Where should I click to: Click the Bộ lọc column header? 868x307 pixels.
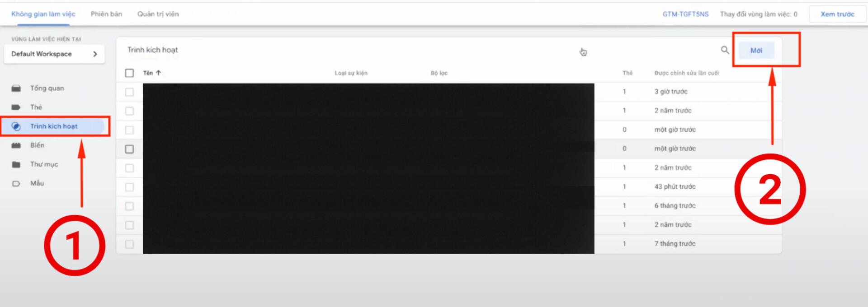439,73
